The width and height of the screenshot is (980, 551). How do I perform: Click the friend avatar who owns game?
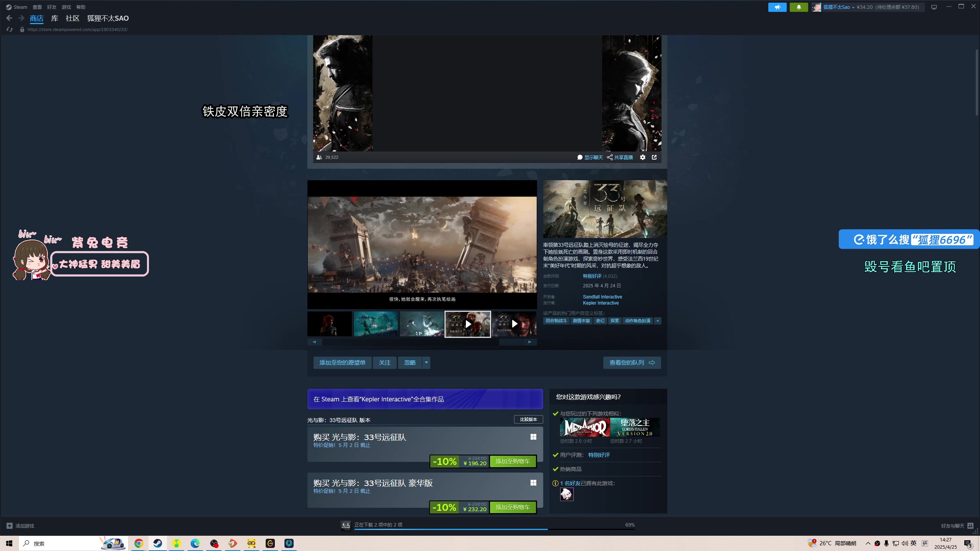(x=567, y=494)
